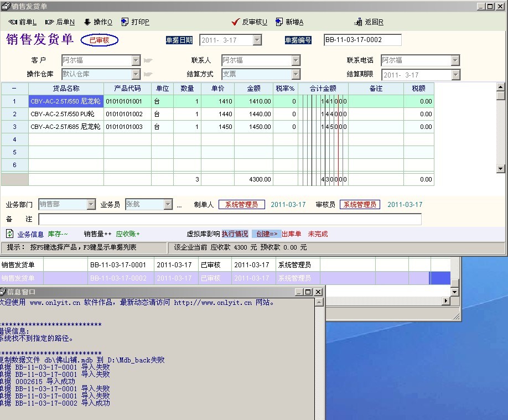Open the 业务部门 dropdown
Image resolution: width=508 pixels, height=420 pixels.
(91, 205)
